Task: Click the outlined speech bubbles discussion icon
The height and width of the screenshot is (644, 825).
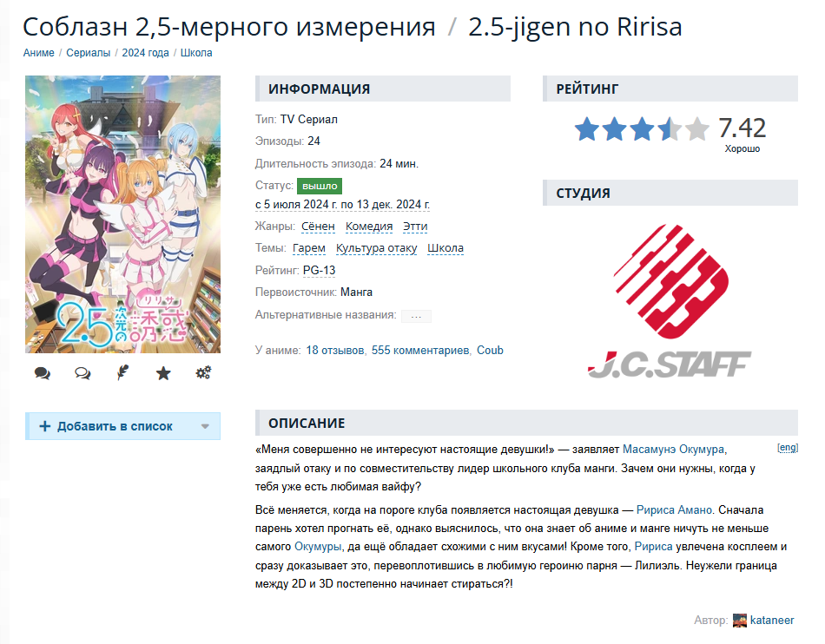Action: pyautogui.click(x=82, y=373)
